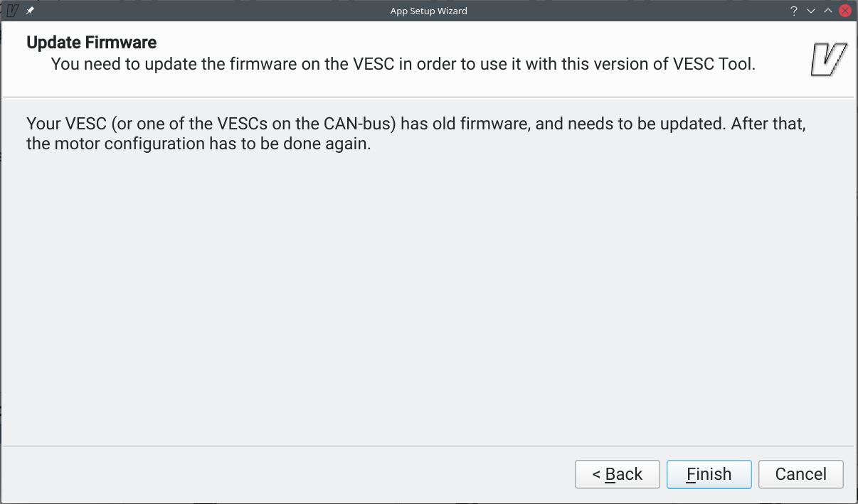
Task: Open the question mark help icon
Action: (794, 11)
